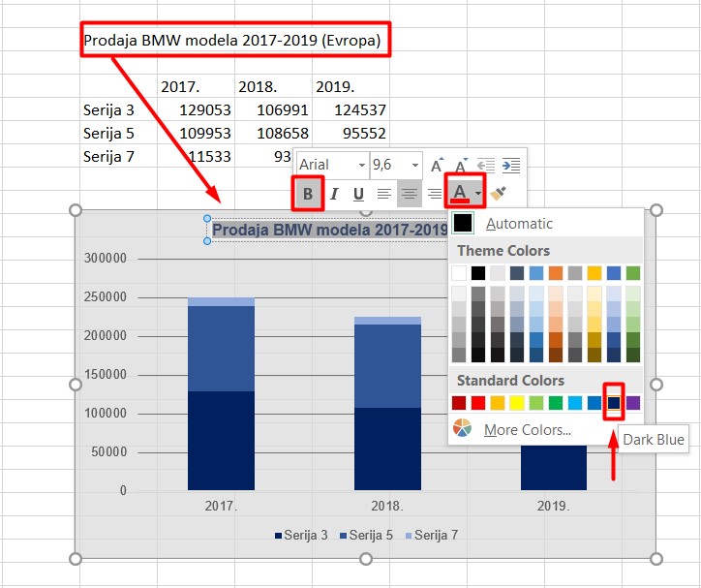
Task: Click the chart's top-left resize handle
Action: (x=76, y=210)
